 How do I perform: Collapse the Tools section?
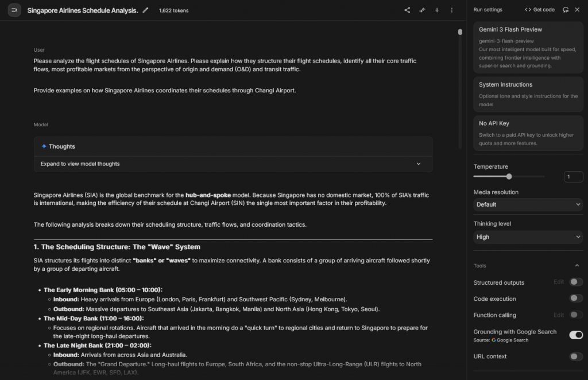[577, 266]
